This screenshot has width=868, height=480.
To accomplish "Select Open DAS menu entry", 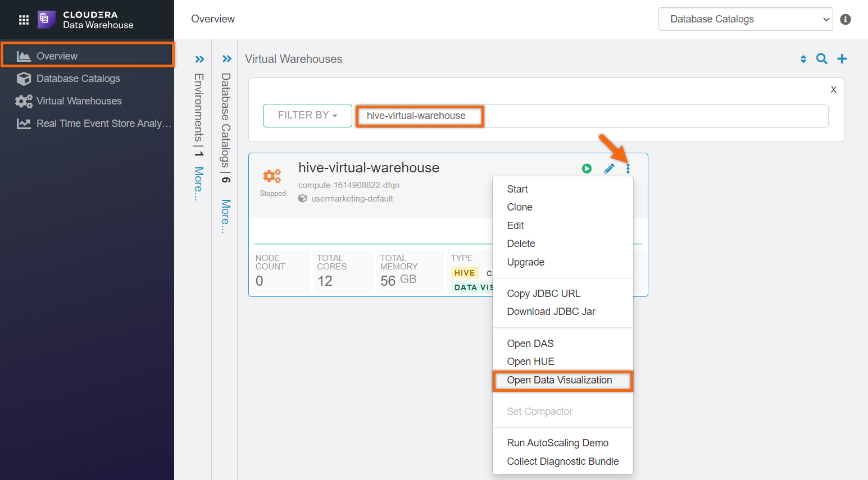I will (x=563, y=344).
